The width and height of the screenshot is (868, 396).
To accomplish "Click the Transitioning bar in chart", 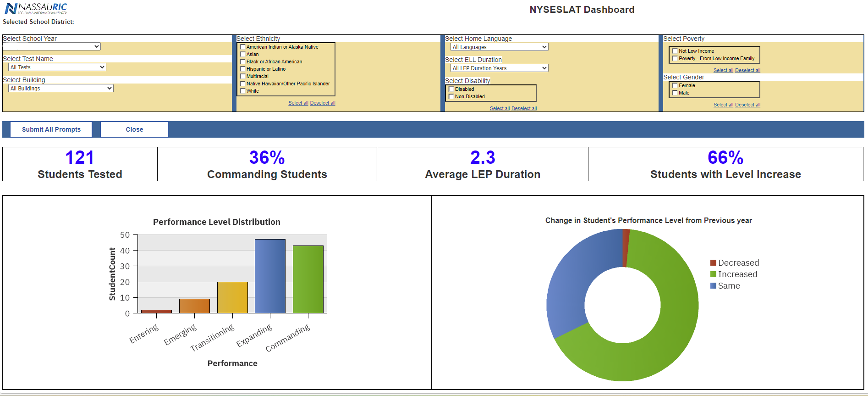I will (x=232, y=297).
